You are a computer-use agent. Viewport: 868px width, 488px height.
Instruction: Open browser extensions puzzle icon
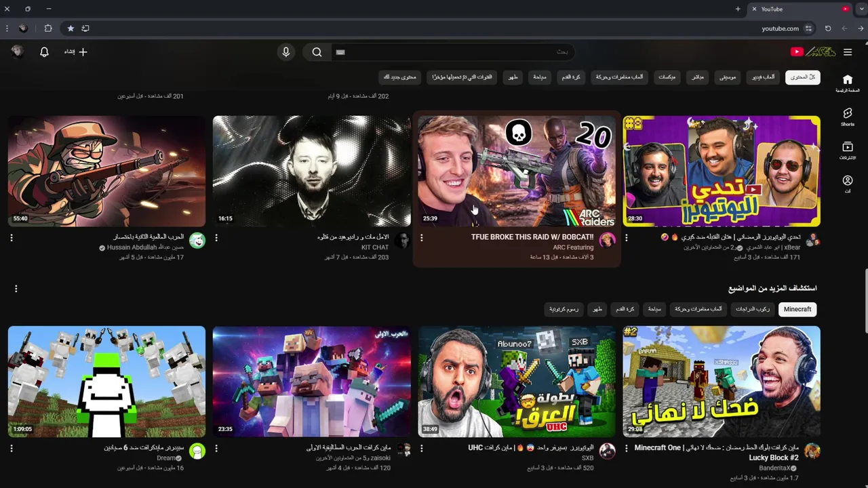point(47,28)
